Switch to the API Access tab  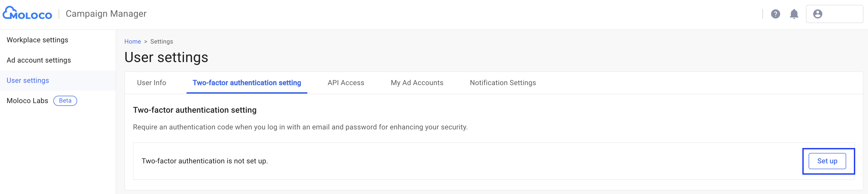coord(346,83)
